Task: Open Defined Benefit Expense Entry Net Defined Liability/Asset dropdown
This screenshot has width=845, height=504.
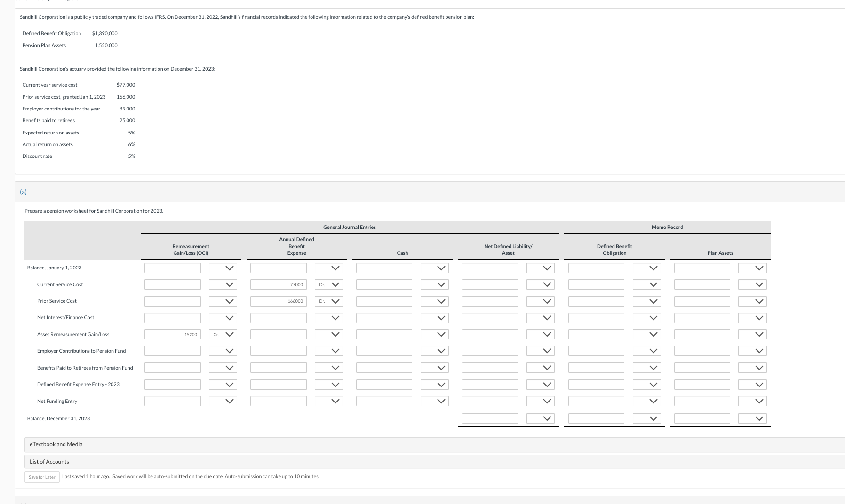Action: (541, 385)
